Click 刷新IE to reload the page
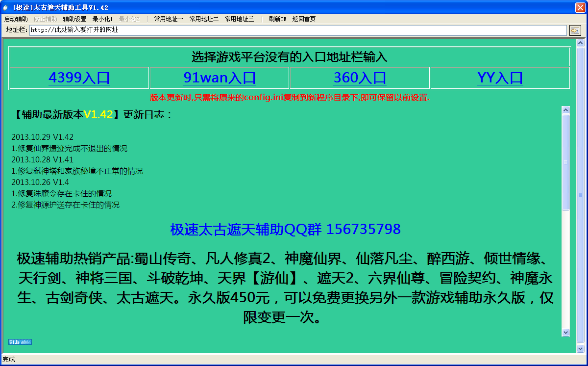Screen dimensions: 588x366 coord(277,19)
